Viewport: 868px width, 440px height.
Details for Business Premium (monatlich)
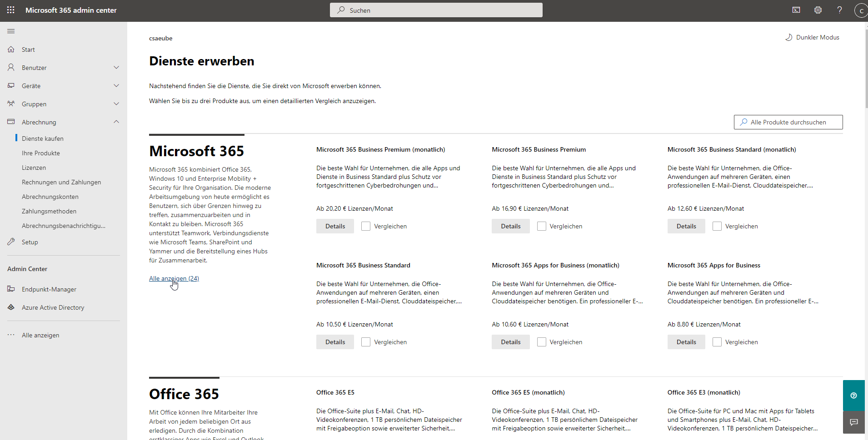[335, 226]
